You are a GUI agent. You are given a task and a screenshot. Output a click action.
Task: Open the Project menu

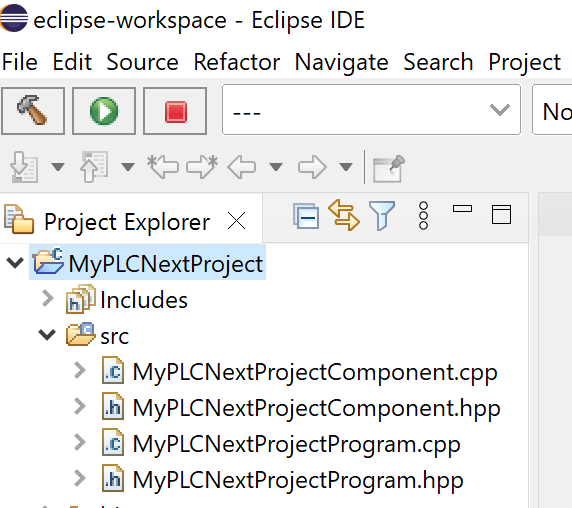(524, 62)
